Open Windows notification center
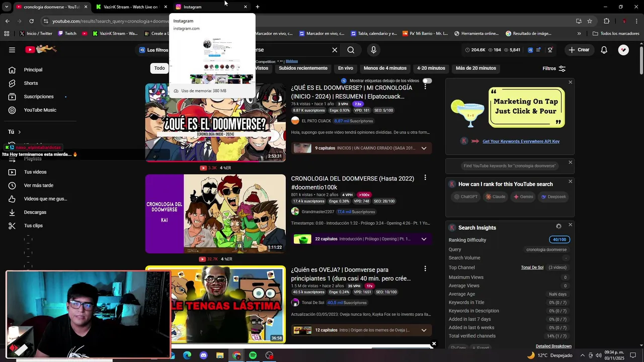644x362 pixels. 633,355
